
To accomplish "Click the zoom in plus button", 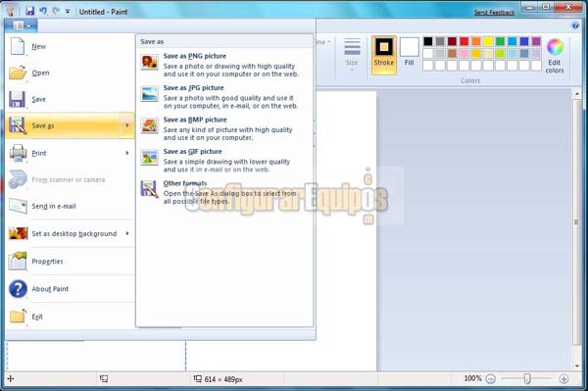I will point(563,379).
